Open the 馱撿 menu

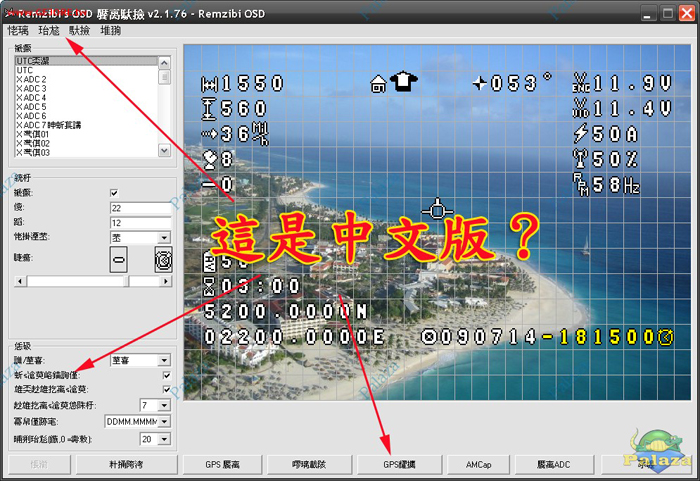click(79, 30)
